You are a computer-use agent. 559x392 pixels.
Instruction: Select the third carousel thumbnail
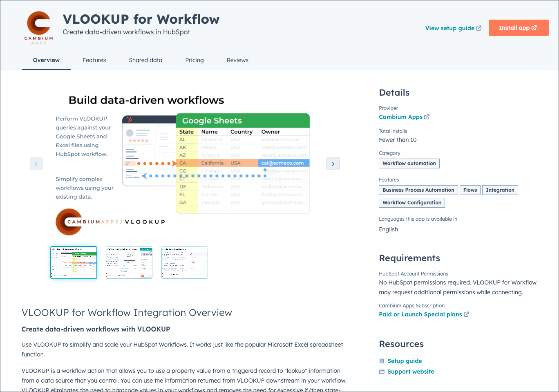(x=185, y=262)
